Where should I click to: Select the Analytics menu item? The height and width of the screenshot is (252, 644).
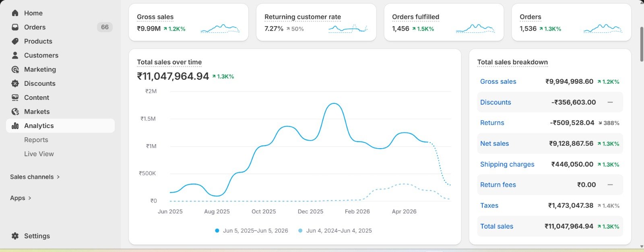click(x=60, y=126)
